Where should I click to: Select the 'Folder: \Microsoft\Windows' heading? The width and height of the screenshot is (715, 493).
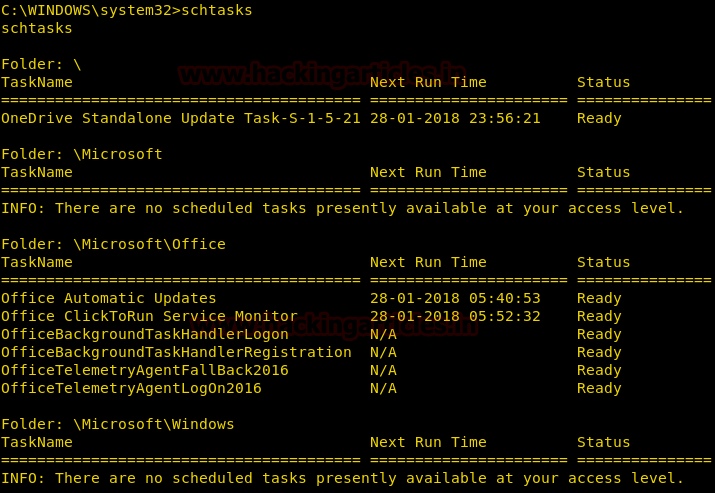(x=118, y=424)
